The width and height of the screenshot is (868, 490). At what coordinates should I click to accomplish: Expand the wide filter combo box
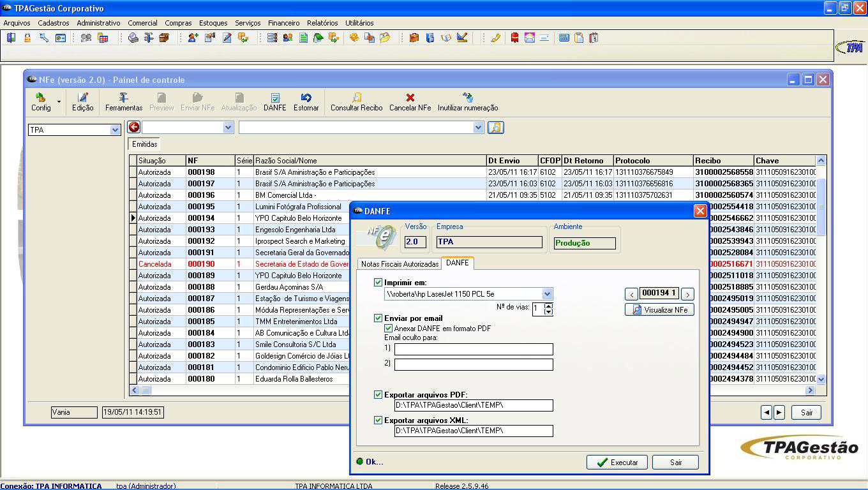(x=478, y=128)
